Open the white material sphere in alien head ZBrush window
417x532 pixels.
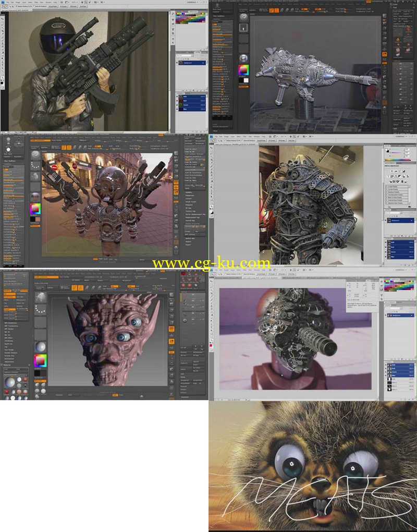point(40,347)
